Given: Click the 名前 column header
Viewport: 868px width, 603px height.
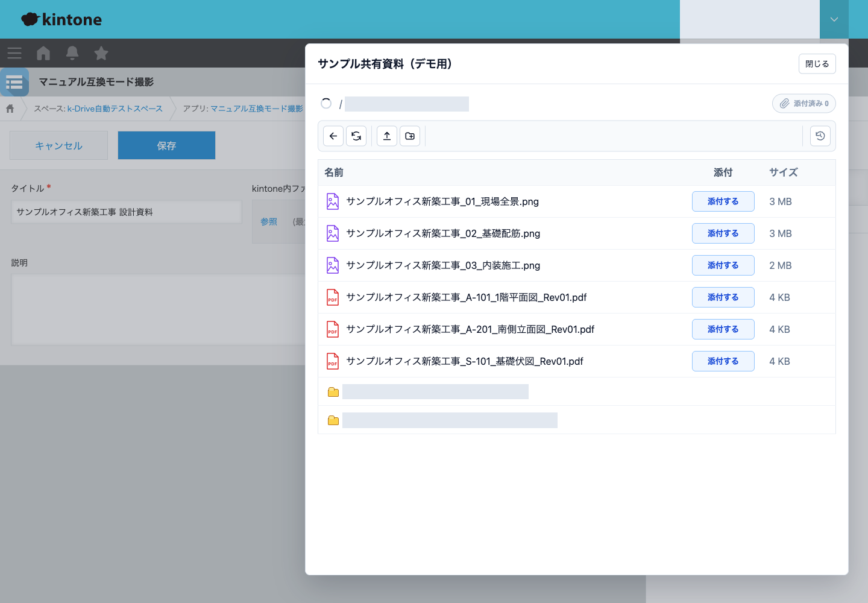Looking at the screenshot, I should pos(334,172).
